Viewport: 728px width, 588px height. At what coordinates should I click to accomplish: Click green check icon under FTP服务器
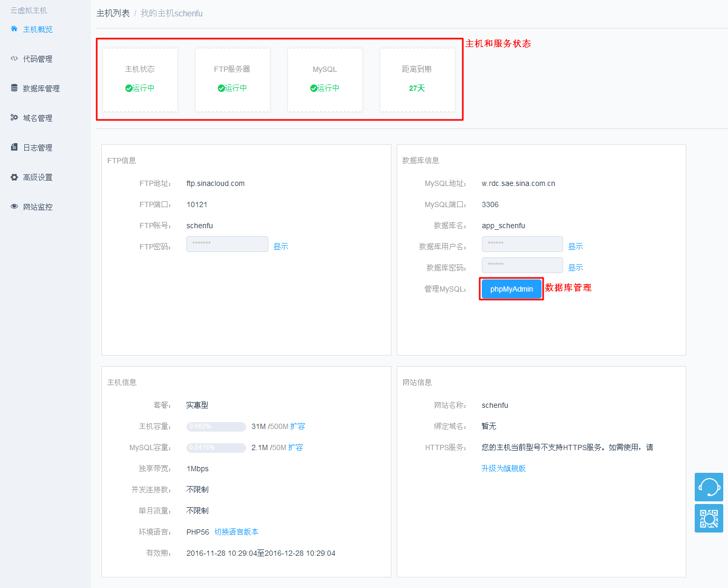[x=221, y=88]
